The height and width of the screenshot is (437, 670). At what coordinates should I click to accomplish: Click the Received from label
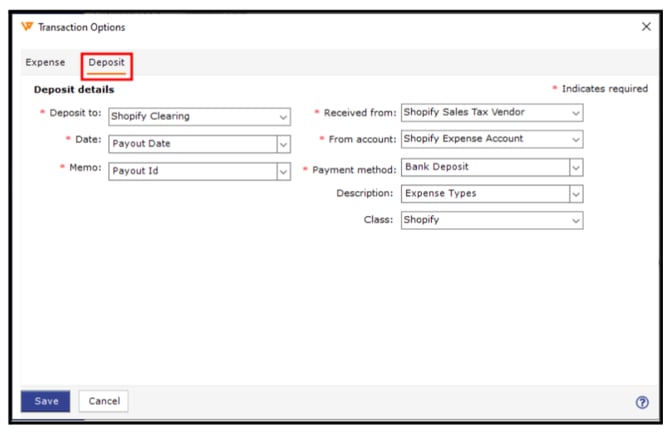[x=360, y=113]
